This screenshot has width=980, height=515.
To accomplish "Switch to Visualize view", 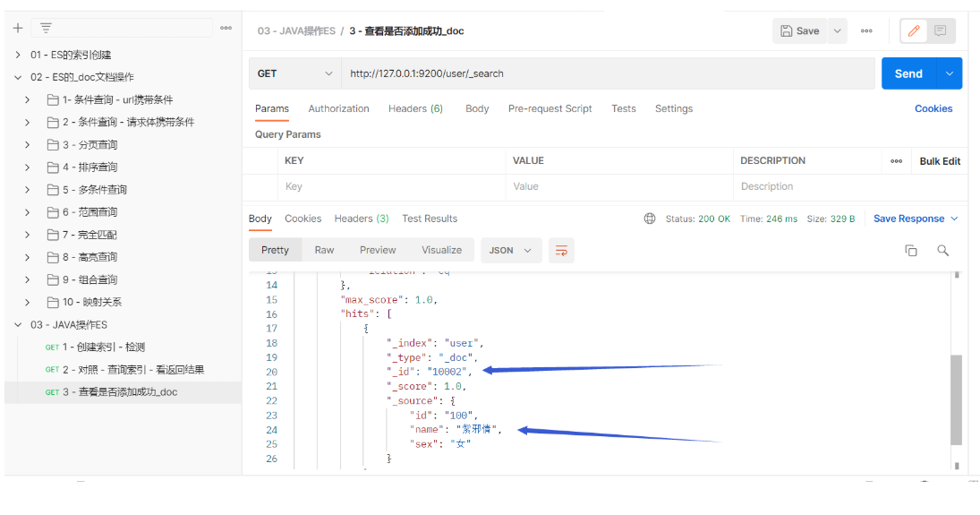I will point(442,250).
